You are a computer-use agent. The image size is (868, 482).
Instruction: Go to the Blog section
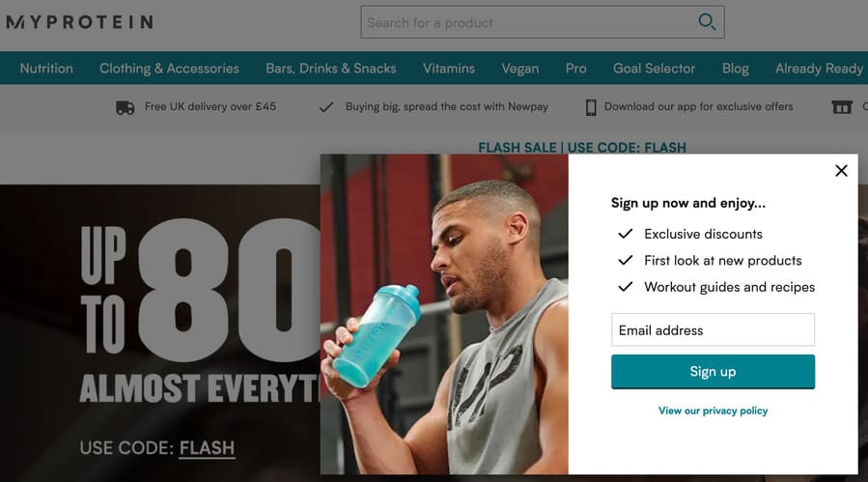point(735,69)
